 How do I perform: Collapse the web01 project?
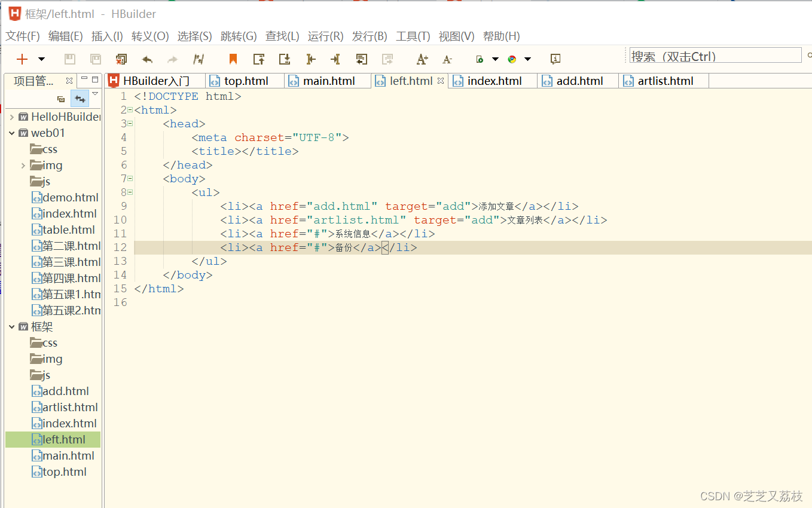pyautogui.click(x=11, y=133)
